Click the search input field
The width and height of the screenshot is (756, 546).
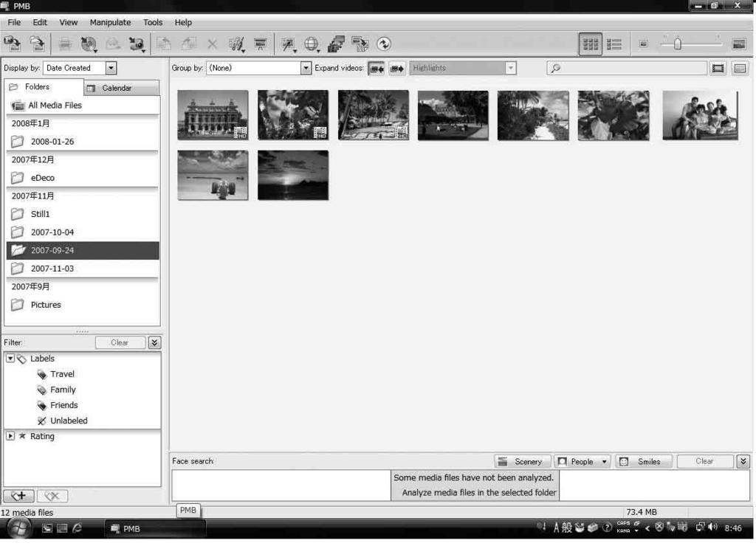(x=627, y=68)
